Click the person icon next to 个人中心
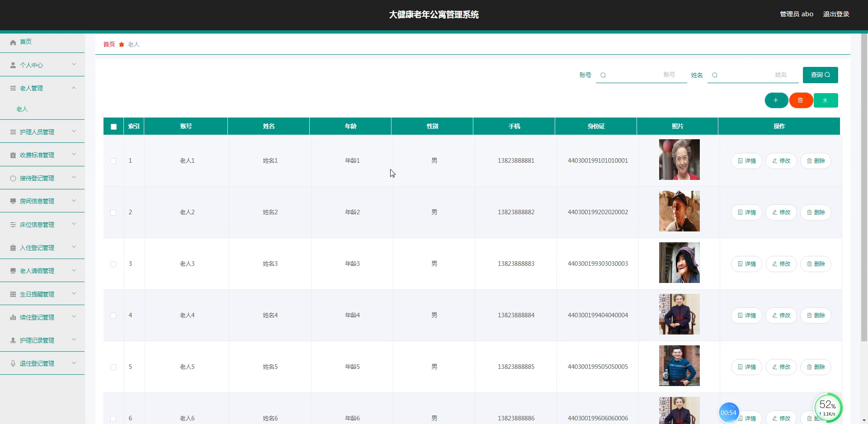Viewport: 868px width, 424px height. pyautogui.click(x=13, y=65)
